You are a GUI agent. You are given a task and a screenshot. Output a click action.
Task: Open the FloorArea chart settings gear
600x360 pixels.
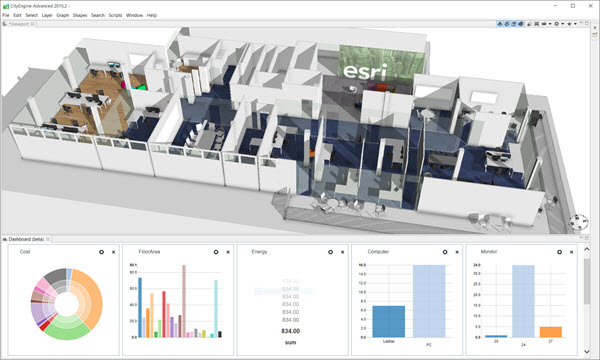216,252
